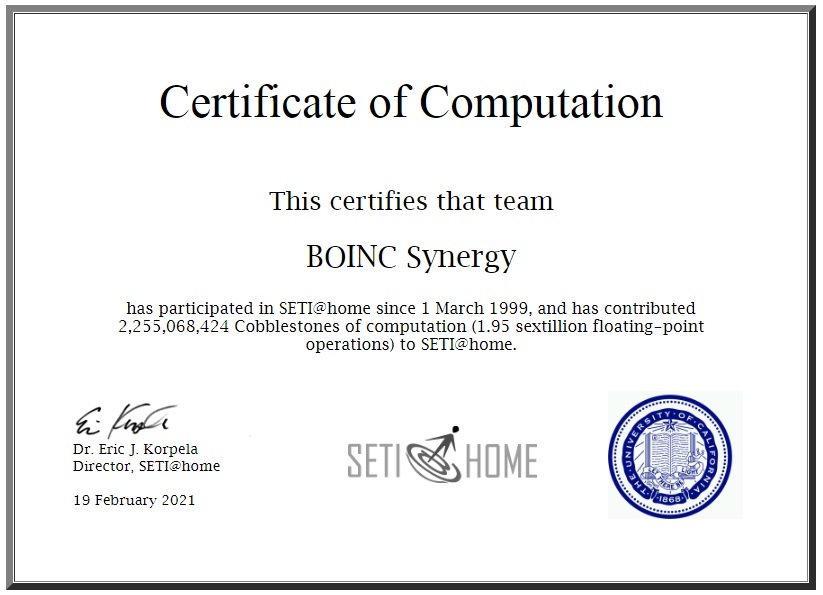Click the "This certifies that team" line
The image size is (823, 595).
412,201
